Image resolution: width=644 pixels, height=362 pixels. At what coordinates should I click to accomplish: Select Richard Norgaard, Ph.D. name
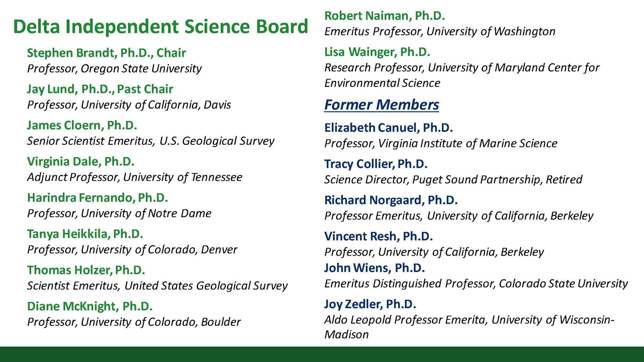pos(391,200)
